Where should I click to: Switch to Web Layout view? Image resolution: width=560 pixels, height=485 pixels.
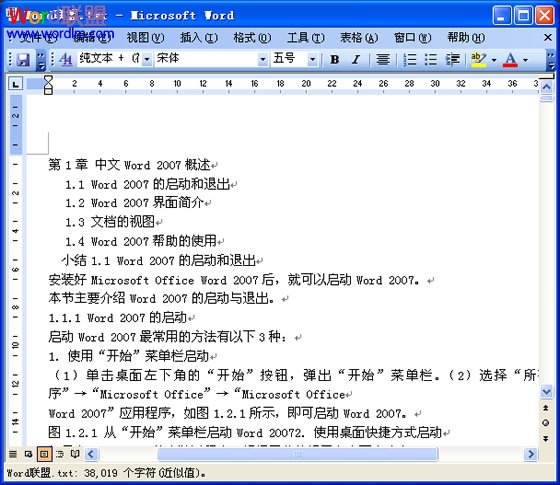[29, 454]
